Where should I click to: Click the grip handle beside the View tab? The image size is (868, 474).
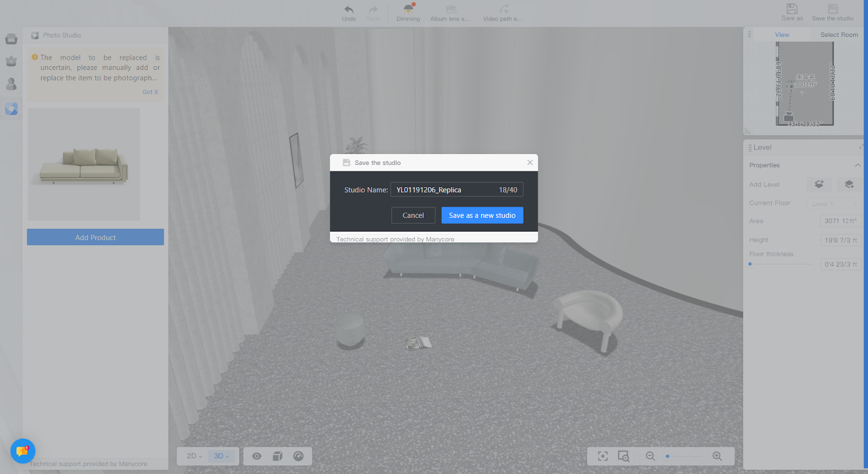750,34
